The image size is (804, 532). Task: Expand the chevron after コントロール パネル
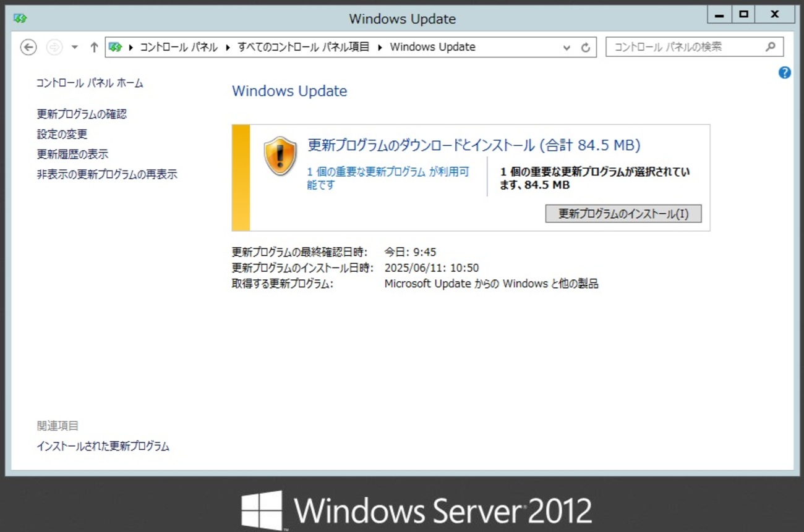click(228, 48)
